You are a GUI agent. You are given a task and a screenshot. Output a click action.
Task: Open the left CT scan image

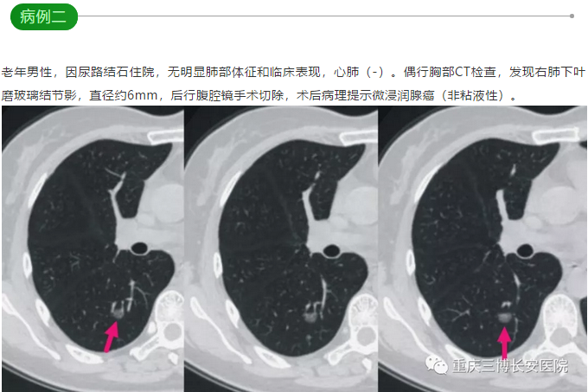[93, 248]
